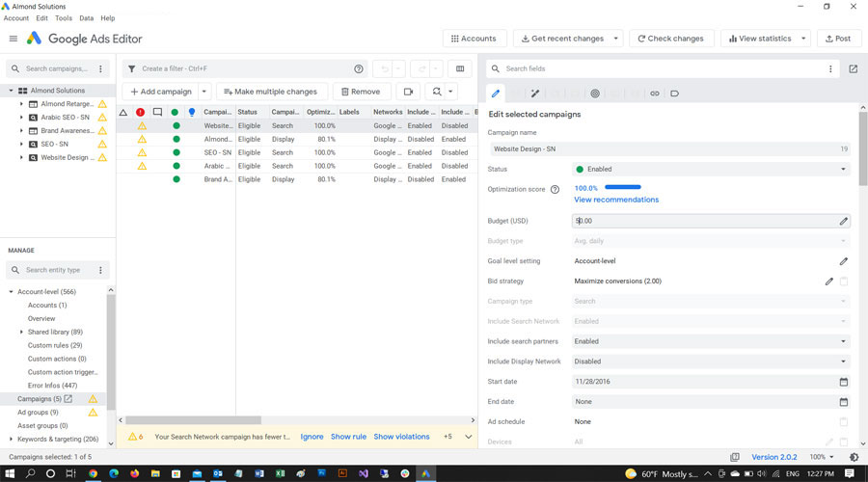This screenshot has height=482, width=868.
Task: Sort by red error column
Action: [x=141, y=112]
